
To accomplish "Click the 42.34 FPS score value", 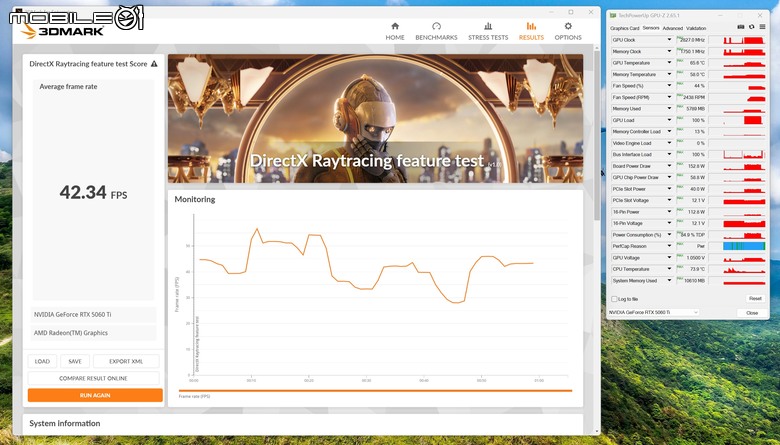I will pos(94,192).
